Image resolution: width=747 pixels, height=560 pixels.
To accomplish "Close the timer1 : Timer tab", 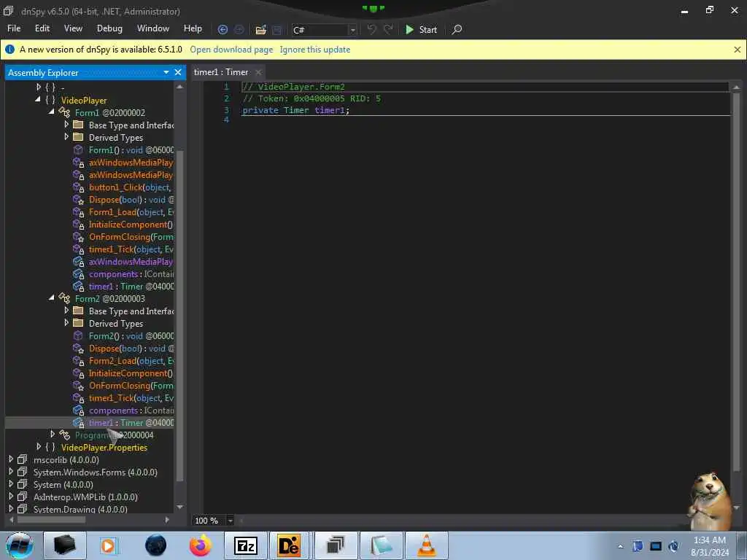I will click(258, 72).
